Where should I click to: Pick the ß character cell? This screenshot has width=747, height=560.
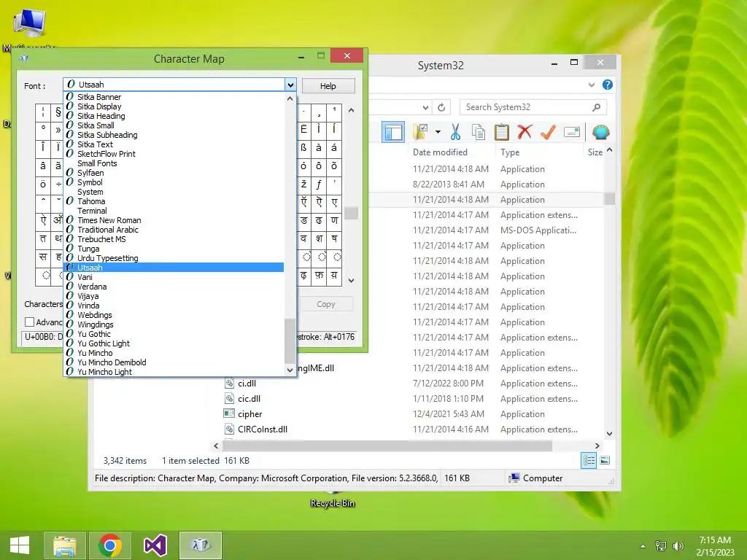coord(303,147)
